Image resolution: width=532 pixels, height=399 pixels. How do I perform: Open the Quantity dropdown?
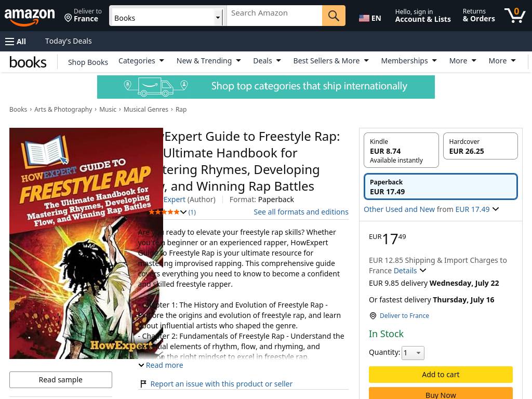pos(413,353)
